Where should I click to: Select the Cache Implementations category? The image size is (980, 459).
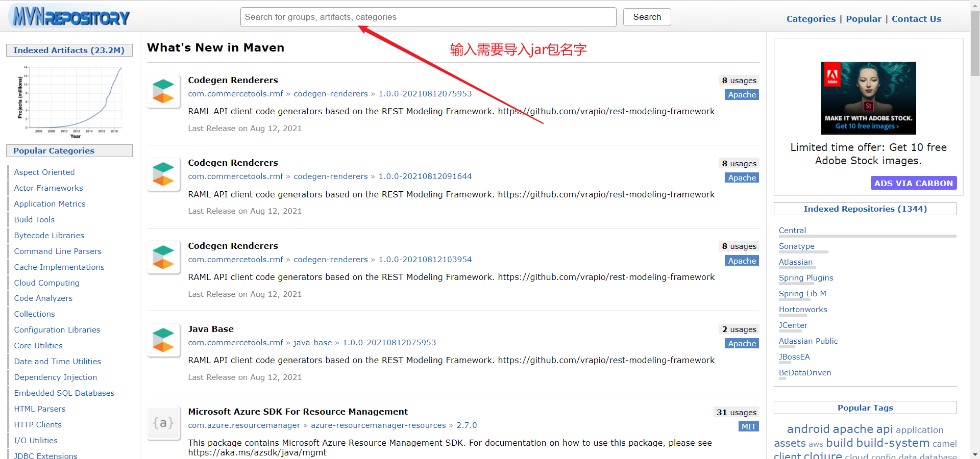[59, 267]
